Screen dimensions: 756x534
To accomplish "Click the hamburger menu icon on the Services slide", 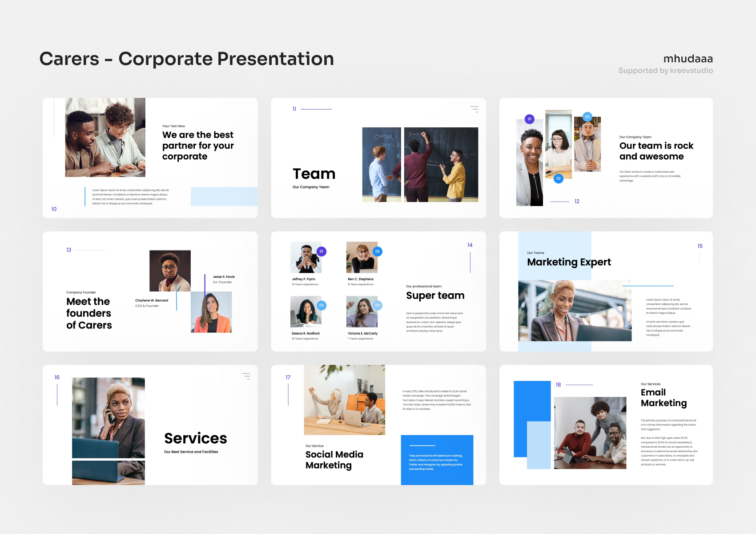I will tap(246, 376).
